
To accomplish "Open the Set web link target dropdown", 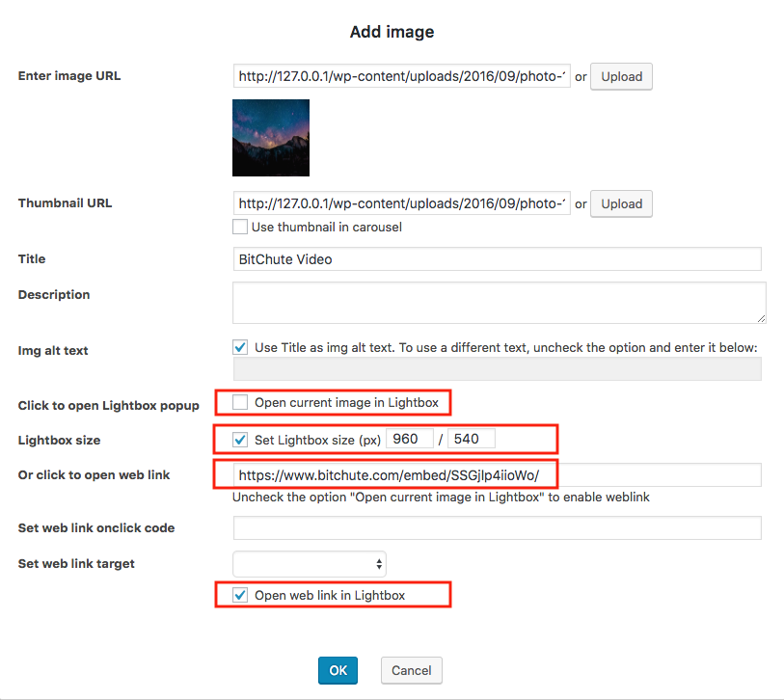I will (310, 564).
